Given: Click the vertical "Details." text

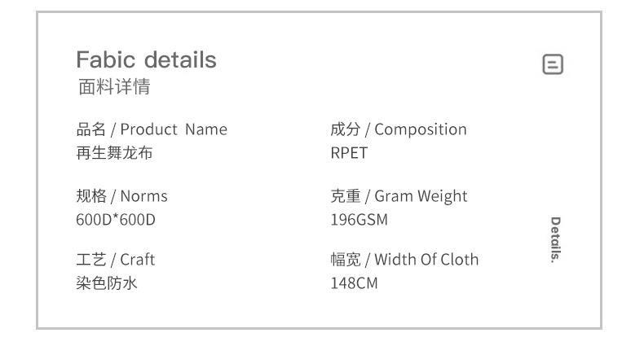Looking at the screenshot, I should [x=554, y=240].
